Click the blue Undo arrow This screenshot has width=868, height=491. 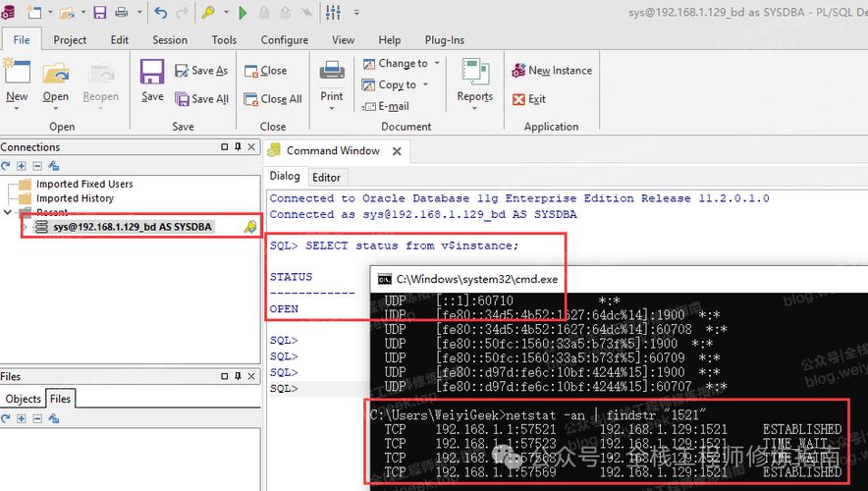pos(160,12)
